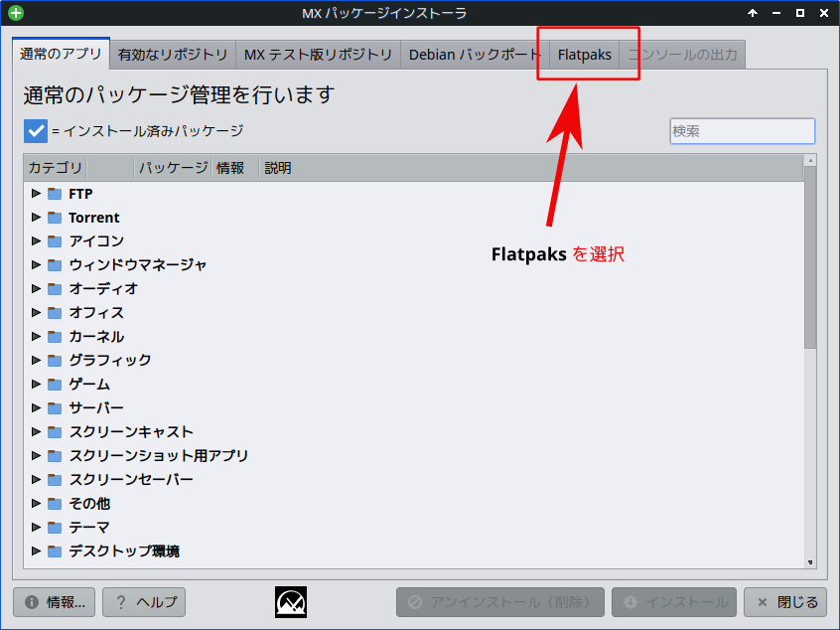Click the インストール button
This screenshot has width=840, height=630.
click(674, 602)
